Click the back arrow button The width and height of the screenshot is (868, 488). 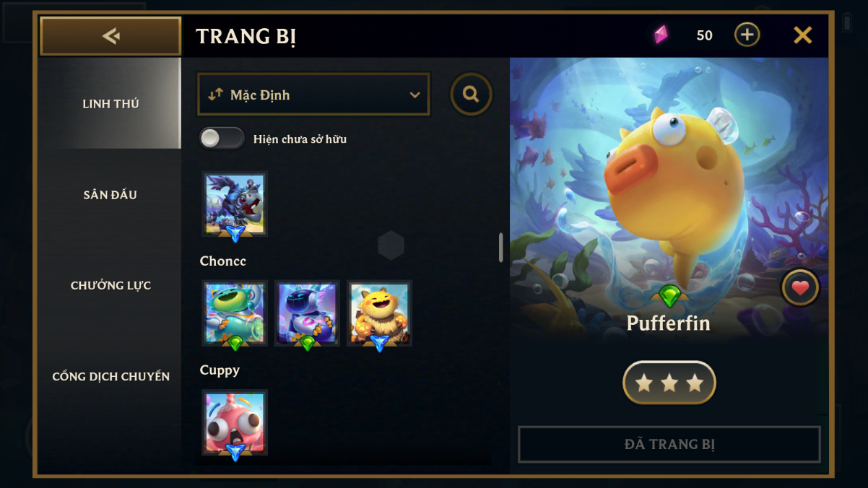point(110,36)
